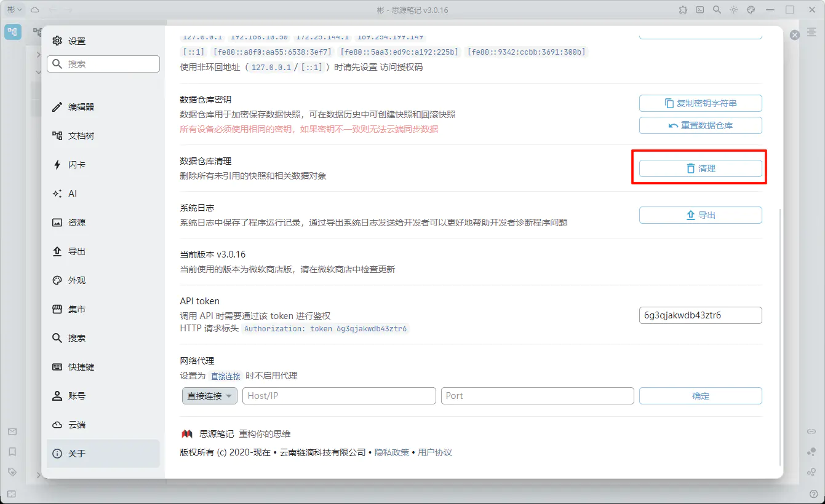Open the 闪卡 settings section
Viewport: 825px width, 504px height.
[x=103, y=165]
